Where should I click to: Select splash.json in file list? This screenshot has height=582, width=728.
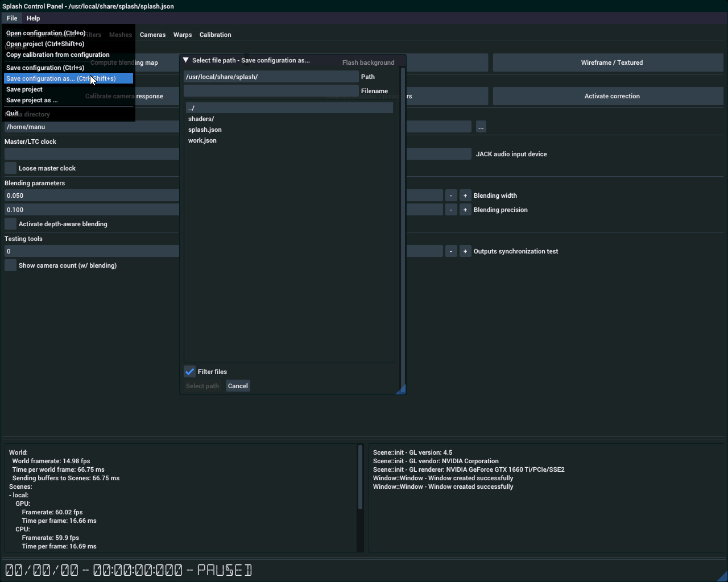(x=289, y=130)
